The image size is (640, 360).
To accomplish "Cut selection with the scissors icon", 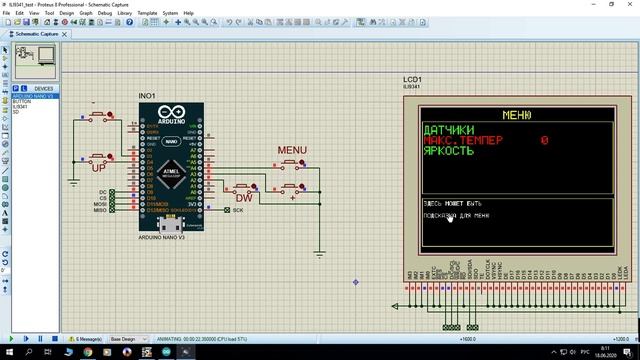I will 250,22.
